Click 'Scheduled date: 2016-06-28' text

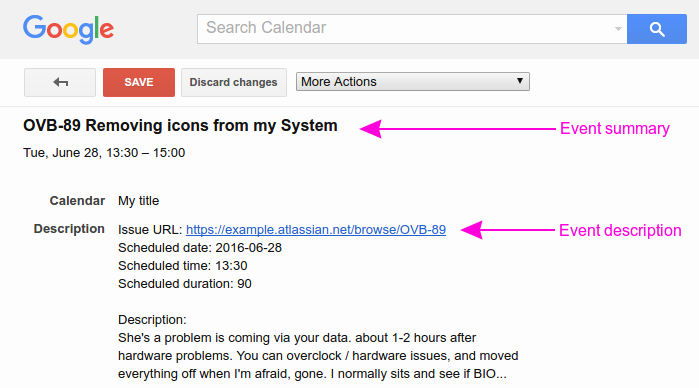point(200,248)
